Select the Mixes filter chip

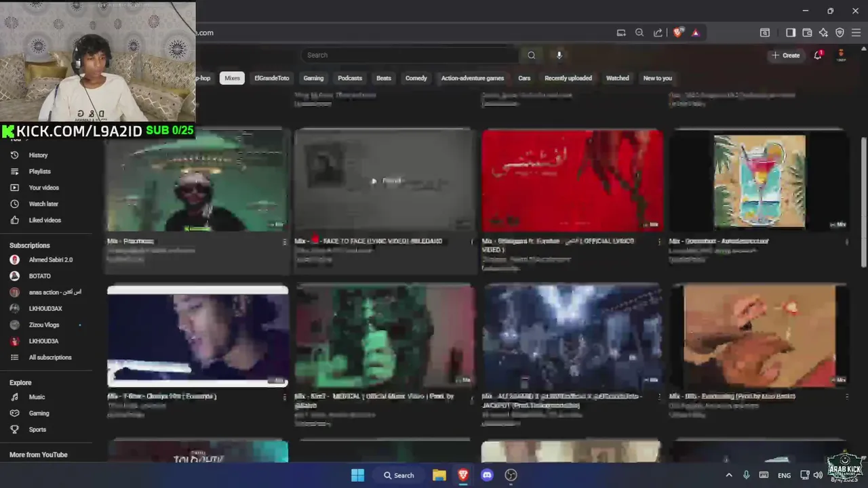tap(233, 78)
